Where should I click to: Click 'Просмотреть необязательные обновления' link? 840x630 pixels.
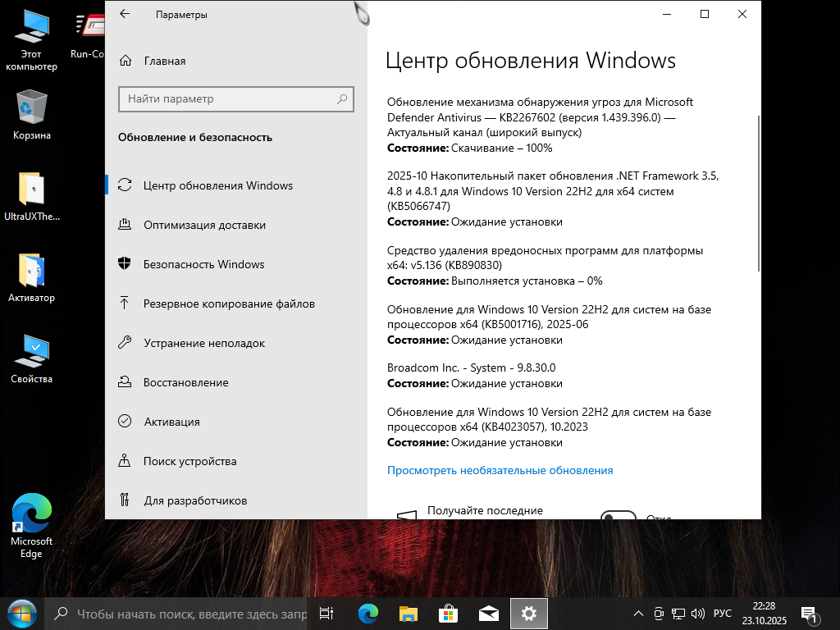point(500,470)
